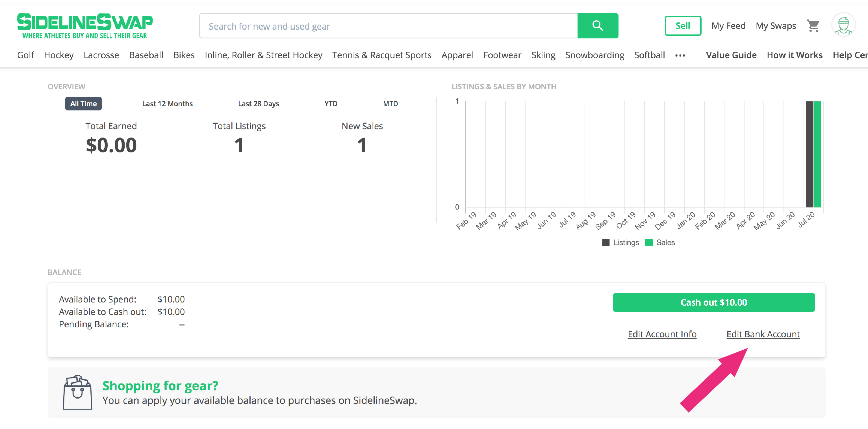Click Edit Bank Account link
Image resolution: width=868 pixels, height=429 pixels.
point(763,334)
